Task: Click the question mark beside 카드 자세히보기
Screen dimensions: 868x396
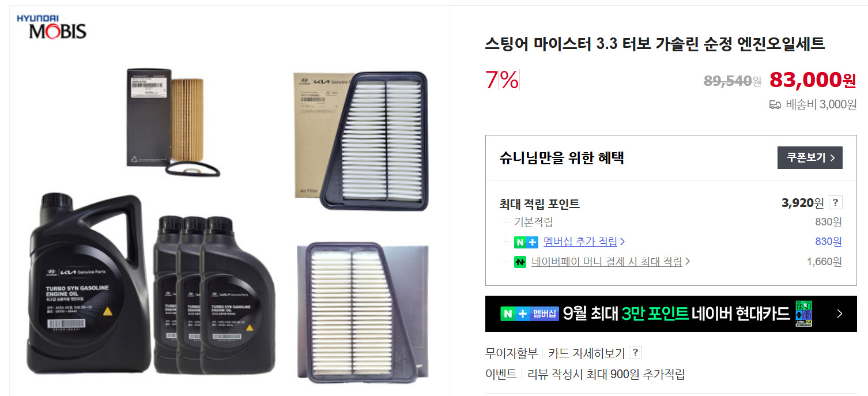Action: click(x=635, y=353)
